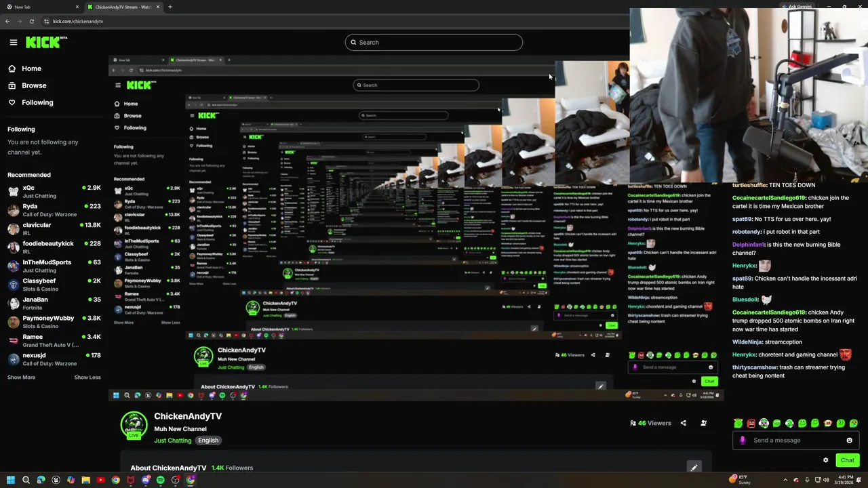Open Discord from taskbar
868x488 pixels.
click(145, 480)
